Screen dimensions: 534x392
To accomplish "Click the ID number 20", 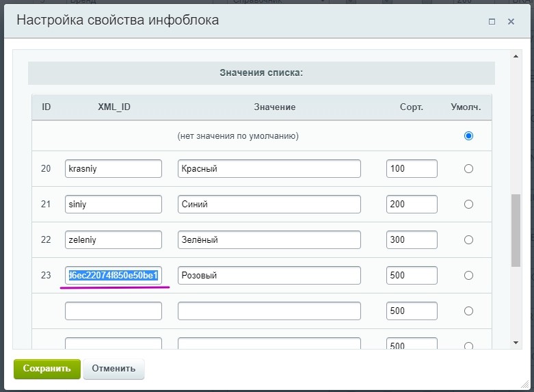I will [x=46, y=168].
